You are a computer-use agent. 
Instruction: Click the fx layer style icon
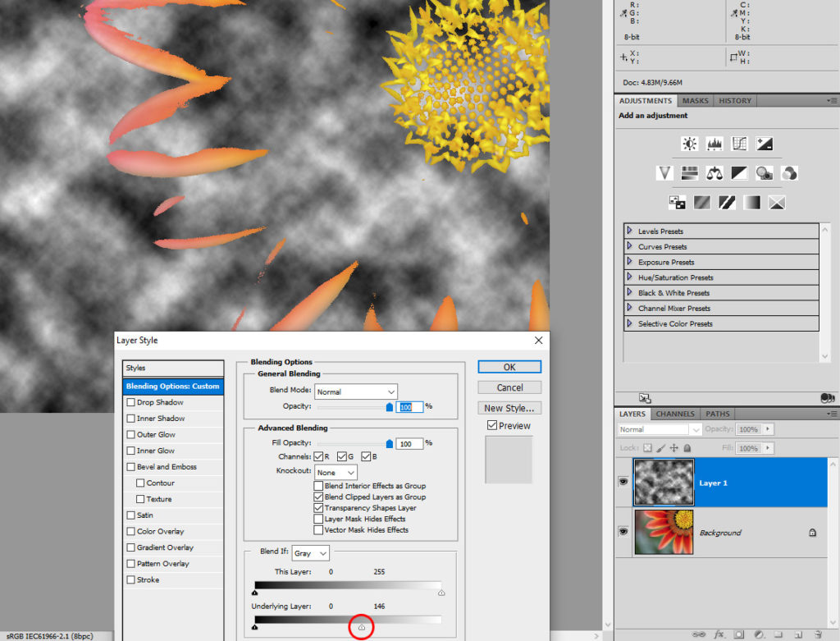tap(719, 634)
